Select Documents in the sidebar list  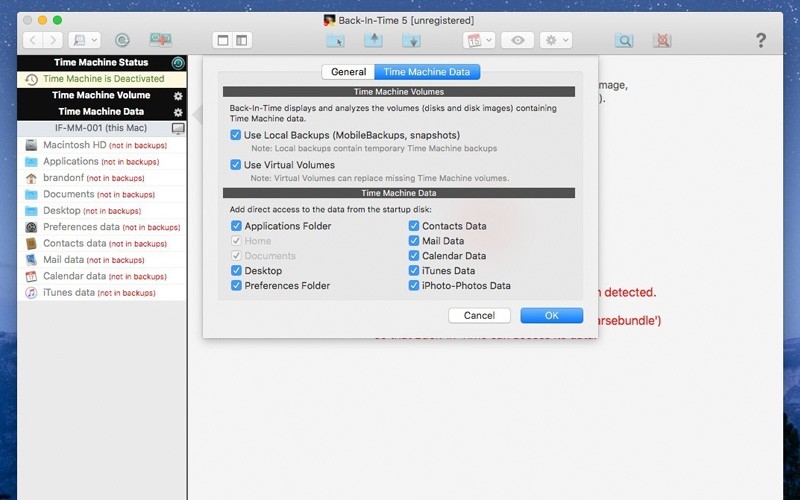pyautogui.click(x=102, y=194)
